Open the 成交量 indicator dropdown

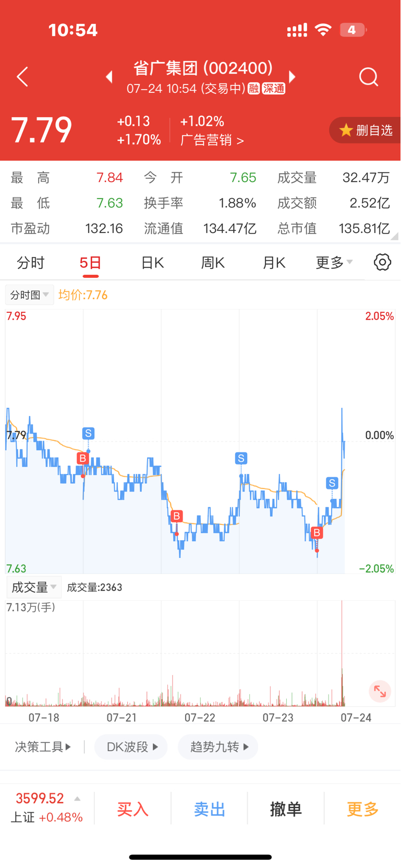(33, 588)
